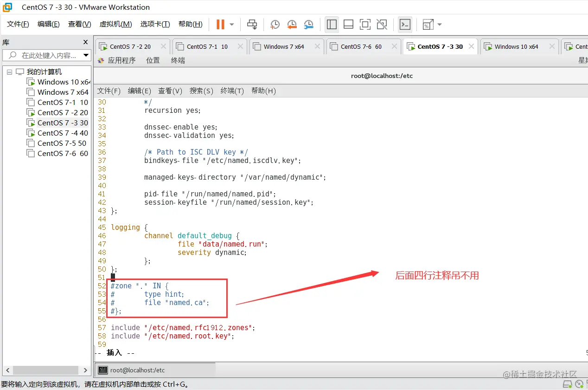Open the Snapshot Manager wrench-clock icon
The height and width of the screenshot is (390, 588).
tap(308, 24)
